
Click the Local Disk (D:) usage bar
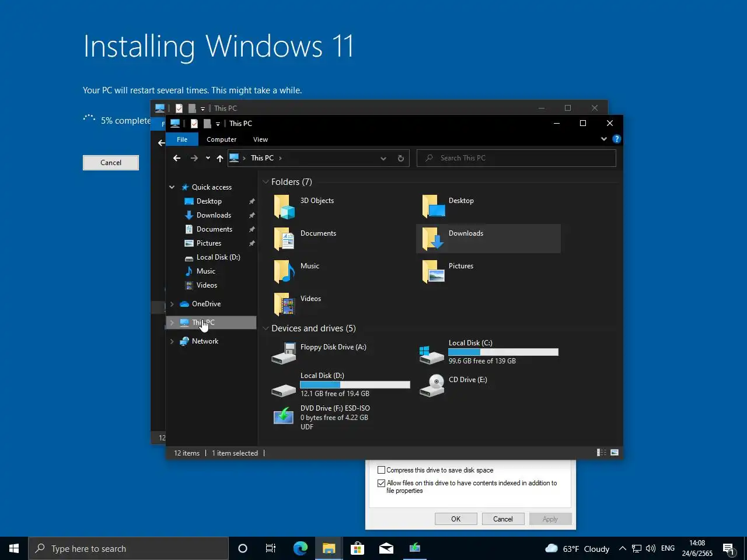(355, 385)
